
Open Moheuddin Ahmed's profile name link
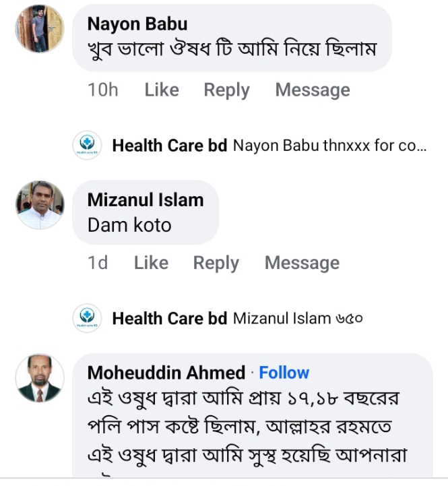[x=166, y=373]
